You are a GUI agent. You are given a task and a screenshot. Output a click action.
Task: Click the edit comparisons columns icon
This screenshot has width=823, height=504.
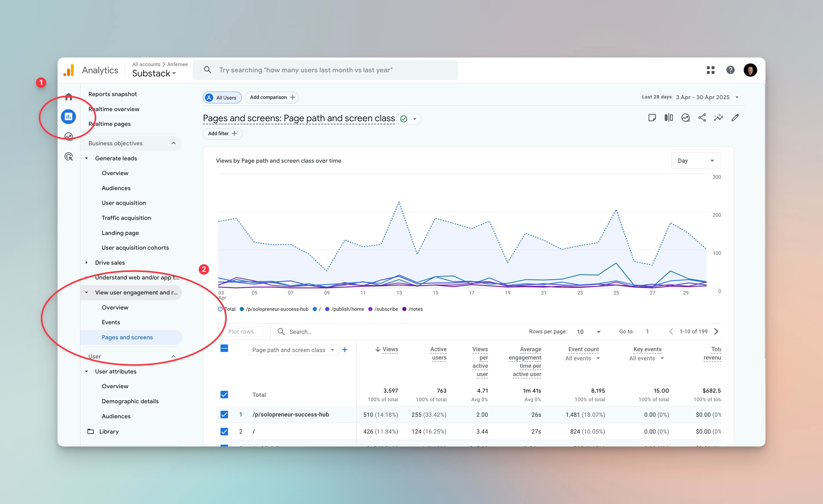click(x=668, y=118)
